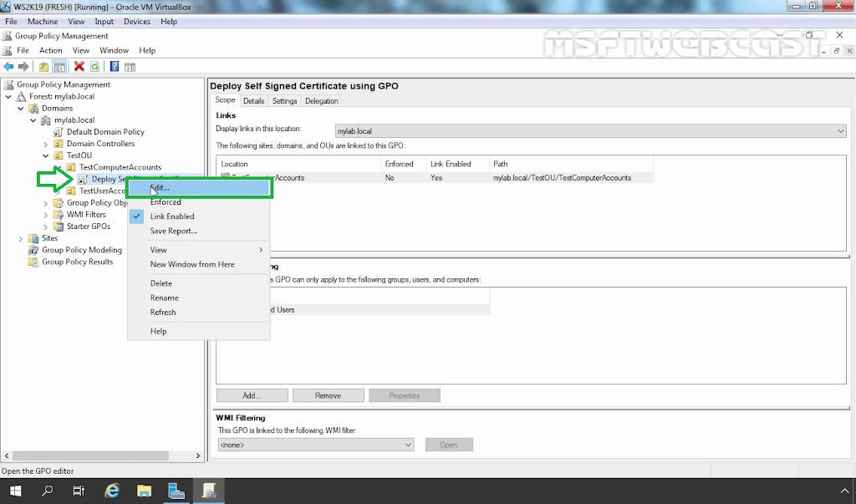The width and height of the screenshot is (856, 504).
Task: Expand the Group Policy Objects node
Action: click(x=46, y=203)
